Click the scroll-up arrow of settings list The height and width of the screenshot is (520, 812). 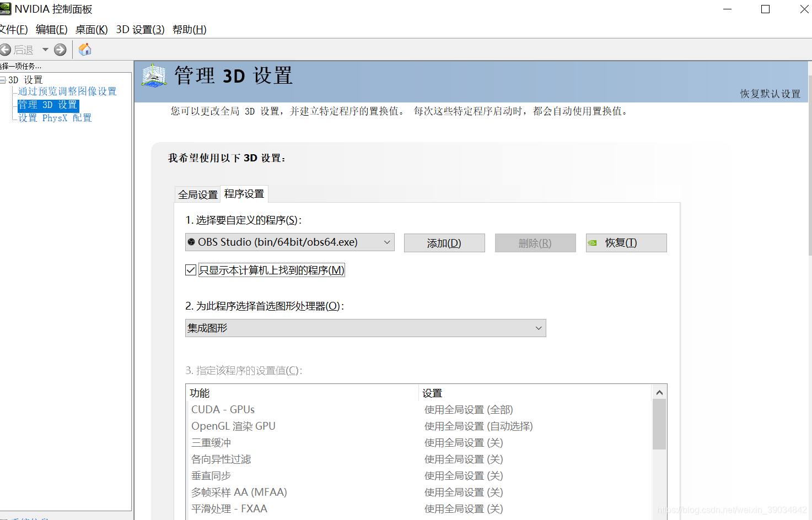point(659,392)
